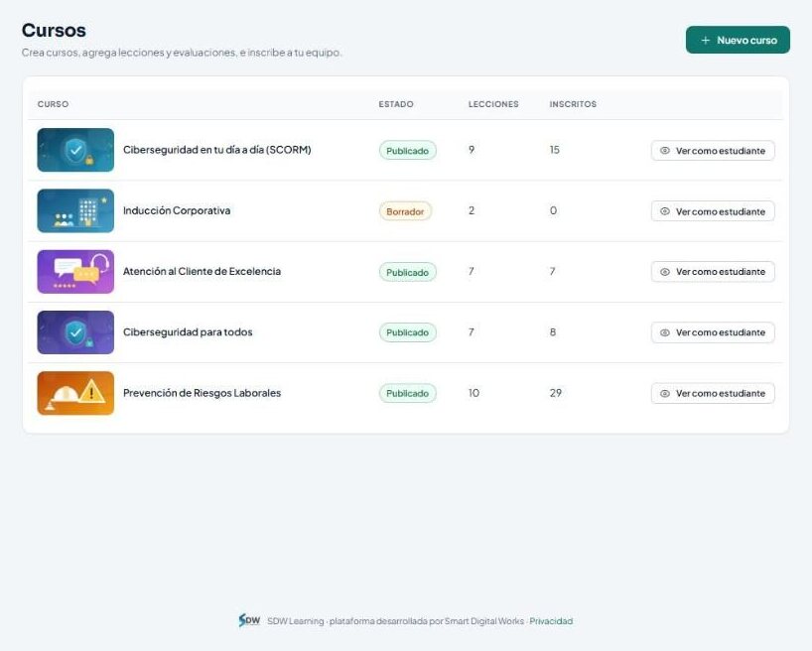Click the eye icon in the Prevención de Riesgos row

point(665,394)
